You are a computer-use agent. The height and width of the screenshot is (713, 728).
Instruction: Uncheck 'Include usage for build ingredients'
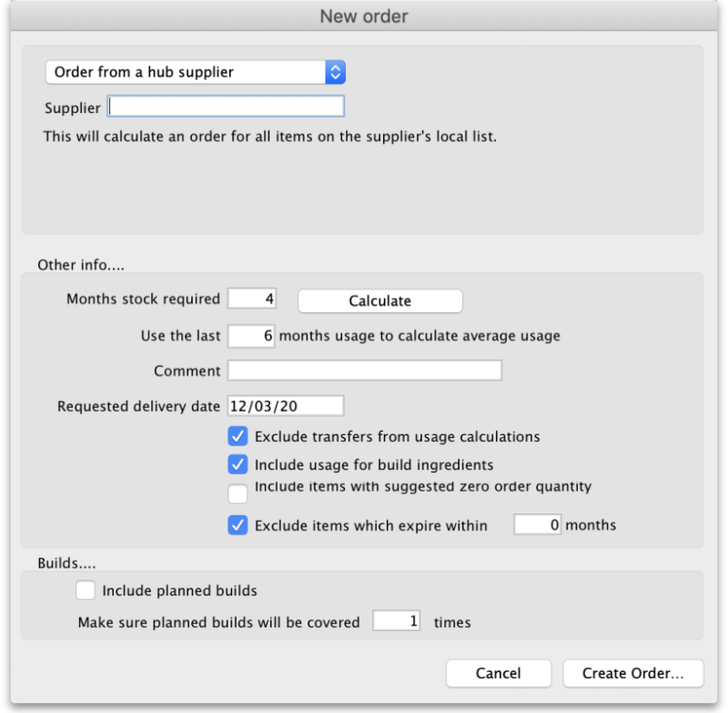click(x=238, y=464)
